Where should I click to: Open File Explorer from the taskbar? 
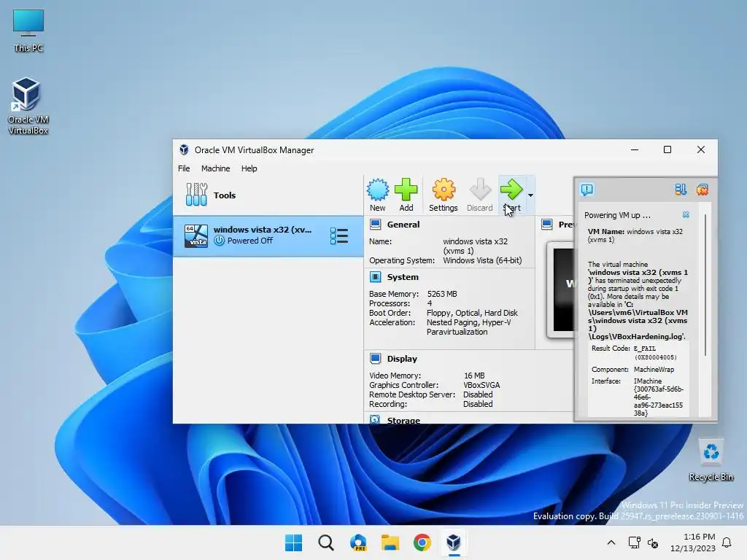[390, 542]
